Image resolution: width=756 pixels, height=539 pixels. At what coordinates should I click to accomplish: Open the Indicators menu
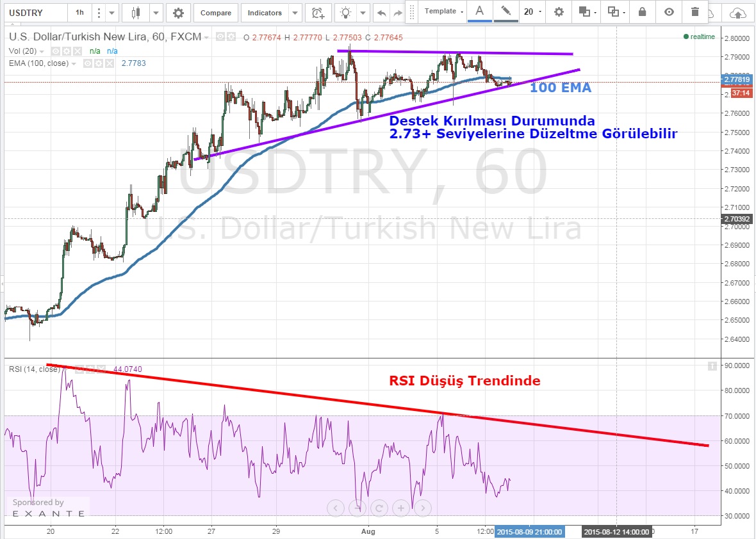(265, 13)
